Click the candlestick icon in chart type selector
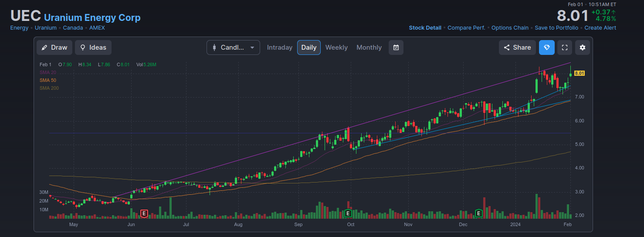 point(214,47)
